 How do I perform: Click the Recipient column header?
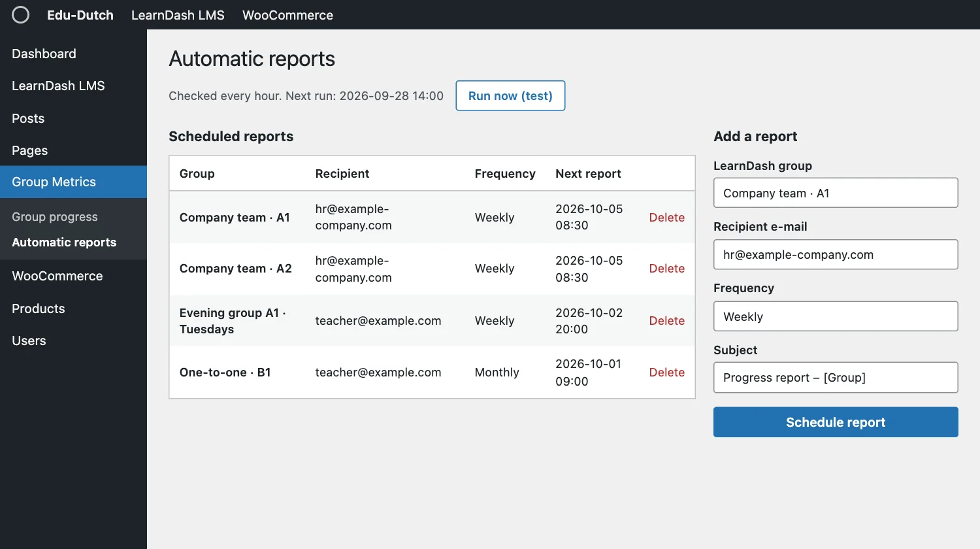pyautogui.click(x=342, y=174)
